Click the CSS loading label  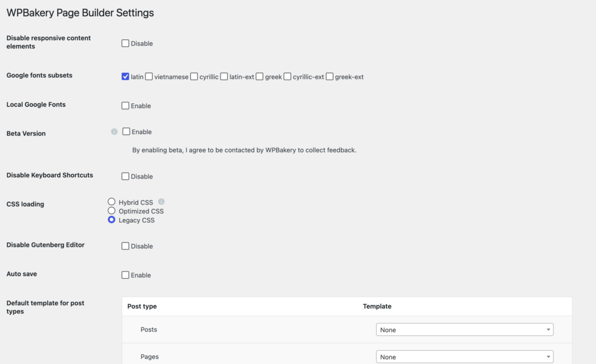coord(25,204)
